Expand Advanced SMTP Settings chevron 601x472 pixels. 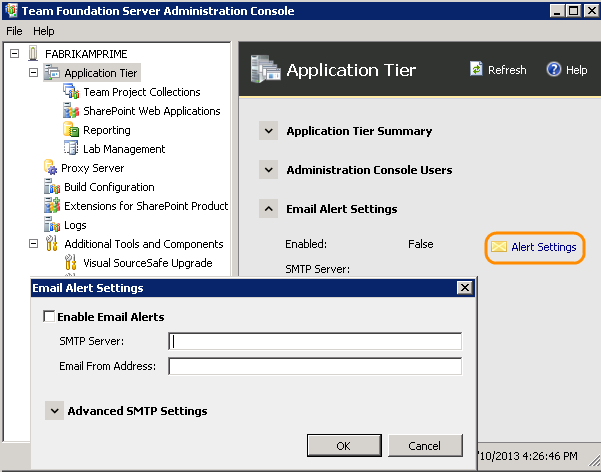tap(54, 411)
